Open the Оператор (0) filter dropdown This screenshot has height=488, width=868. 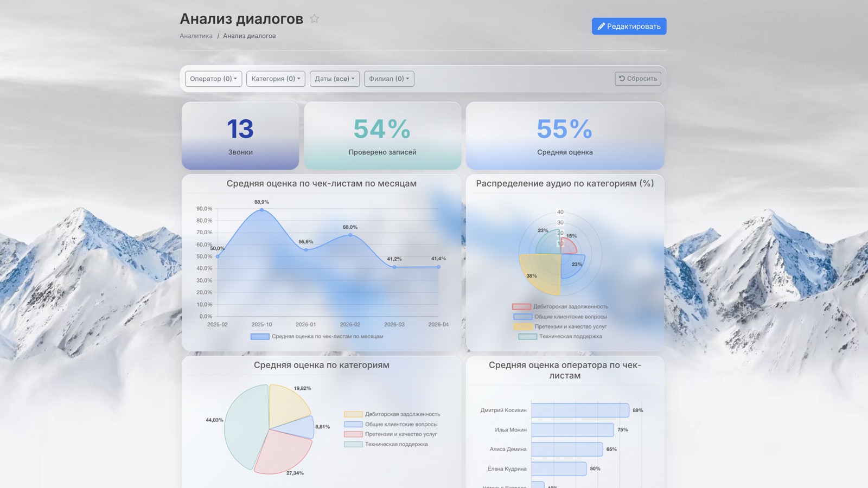click(x=213, y=79)
